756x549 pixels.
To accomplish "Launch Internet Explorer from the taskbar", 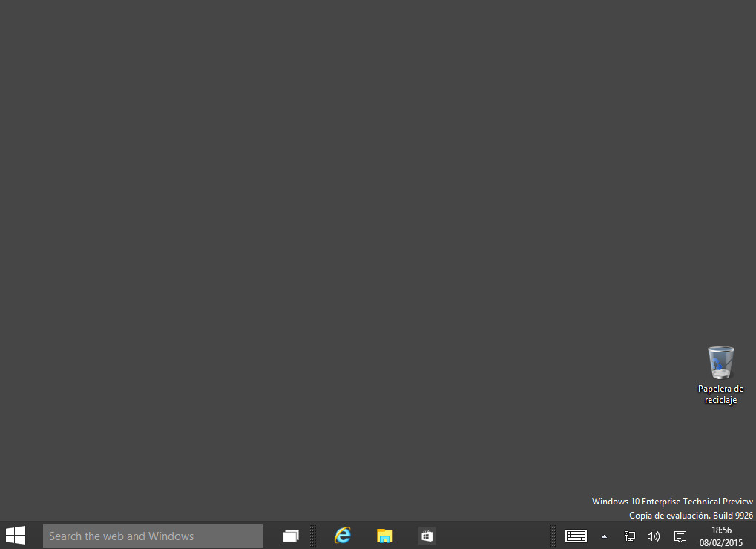I will 342,535.
